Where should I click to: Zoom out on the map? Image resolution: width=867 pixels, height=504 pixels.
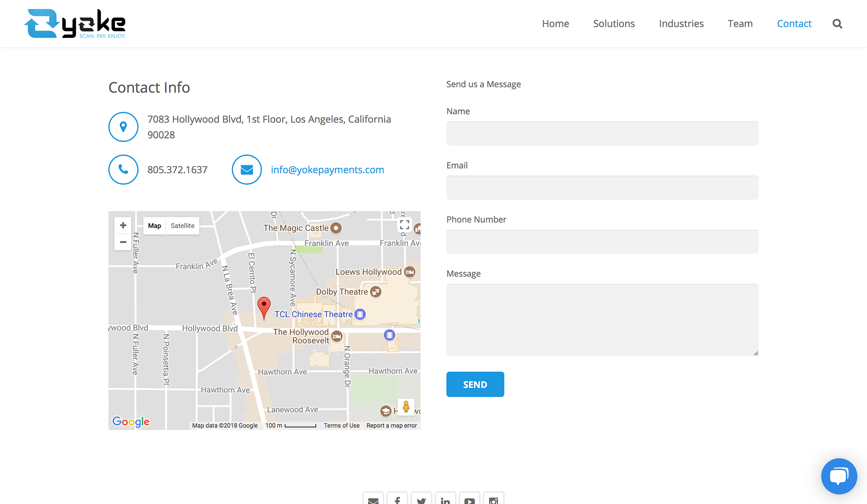(x=123, y=242)
